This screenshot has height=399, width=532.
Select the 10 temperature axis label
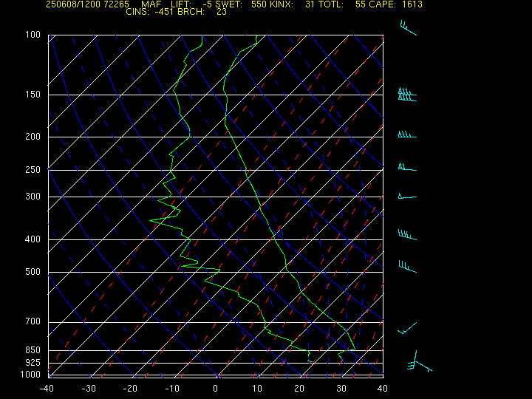click(257, 389)
